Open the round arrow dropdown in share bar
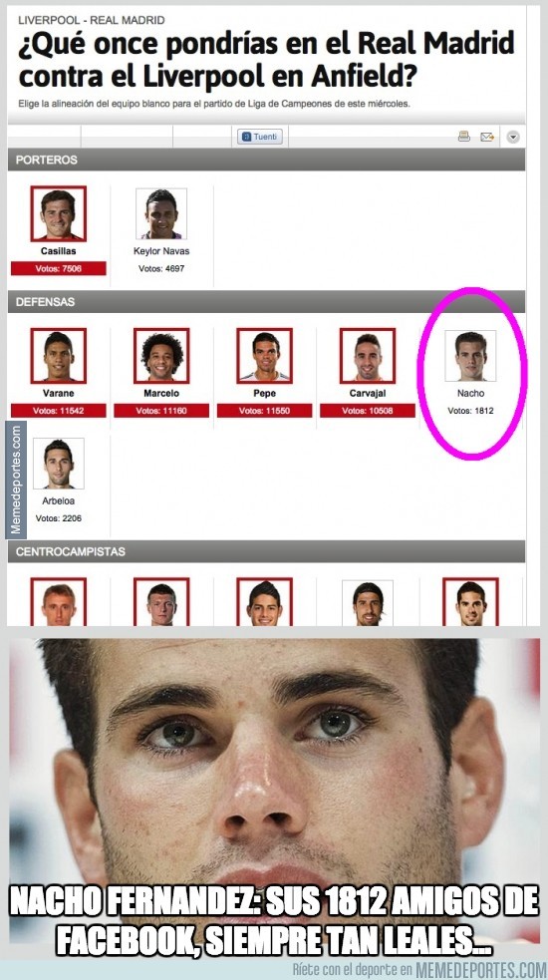Screen dimensions: 548x980 click(513, 137)
